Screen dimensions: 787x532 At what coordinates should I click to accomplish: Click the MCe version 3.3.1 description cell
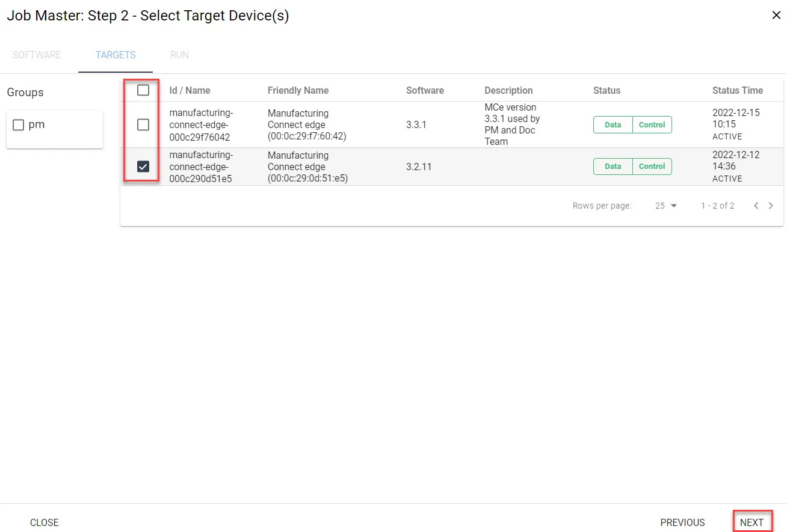tap(512, 124)
